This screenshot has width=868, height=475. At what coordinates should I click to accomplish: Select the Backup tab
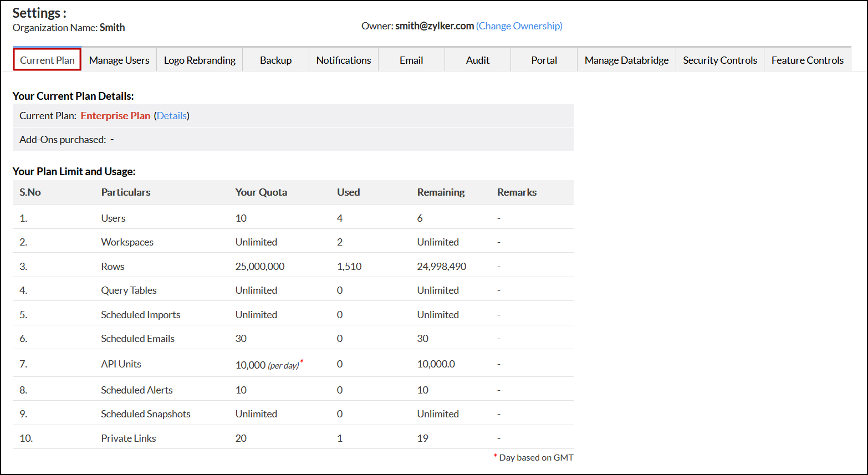[x=275, y=60]
